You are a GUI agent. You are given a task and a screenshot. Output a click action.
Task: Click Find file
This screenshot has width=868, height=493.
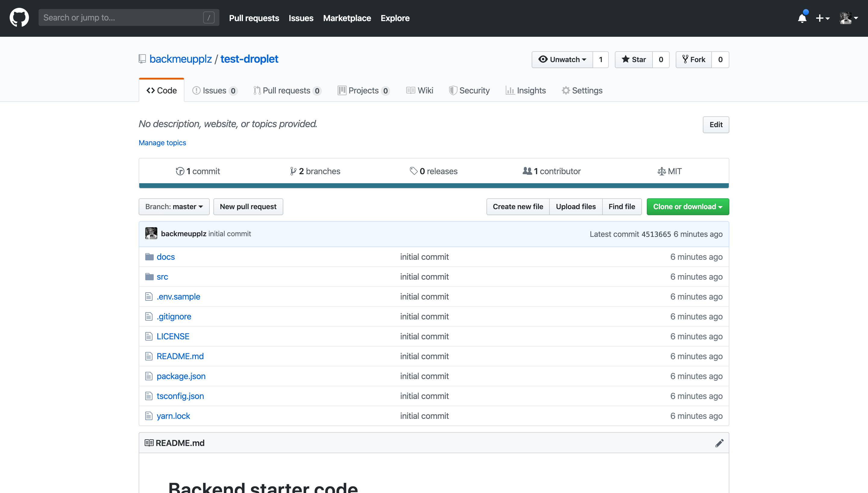(622, 206)
